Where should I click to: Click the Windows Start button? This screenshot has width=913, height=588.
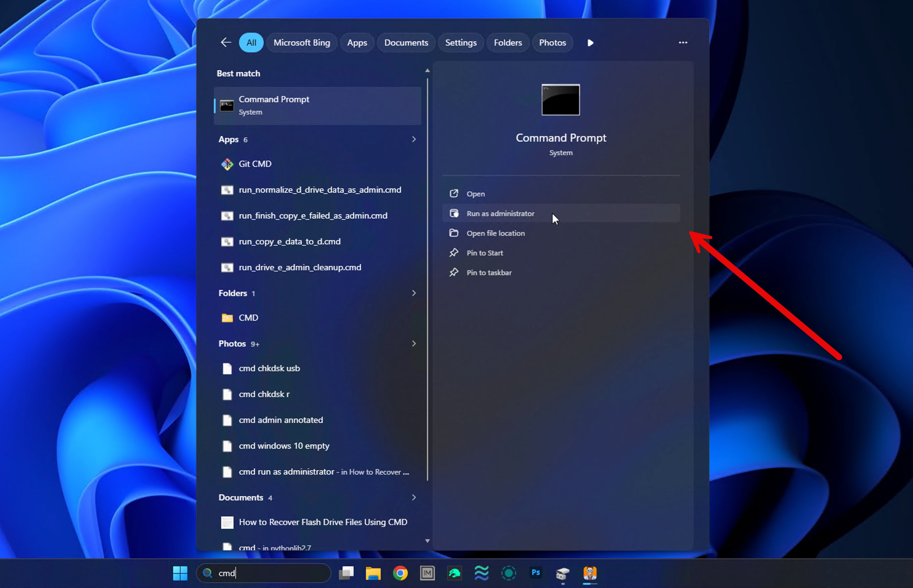pyautogui.click(x=180, y=573)
